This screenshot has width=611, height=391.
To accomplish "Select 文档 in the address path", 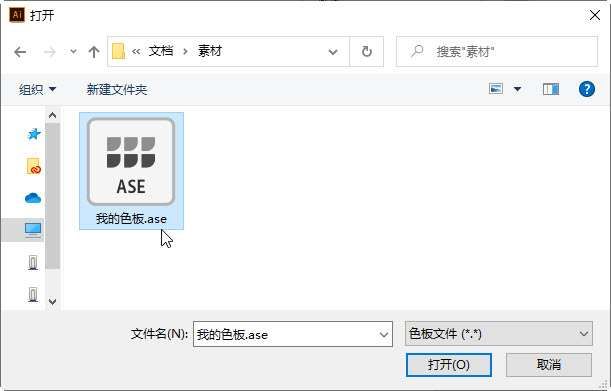I will [161, 51].
